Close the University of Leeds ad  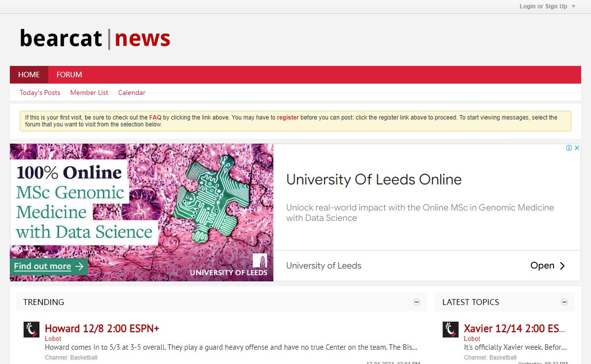577,148
